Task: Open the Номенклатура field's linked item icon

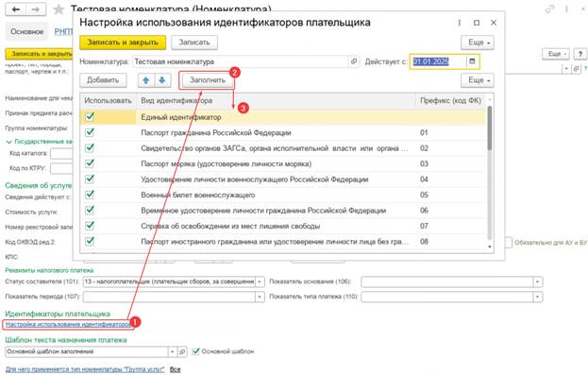Action: pyautogui.click(x=353, y=61)
